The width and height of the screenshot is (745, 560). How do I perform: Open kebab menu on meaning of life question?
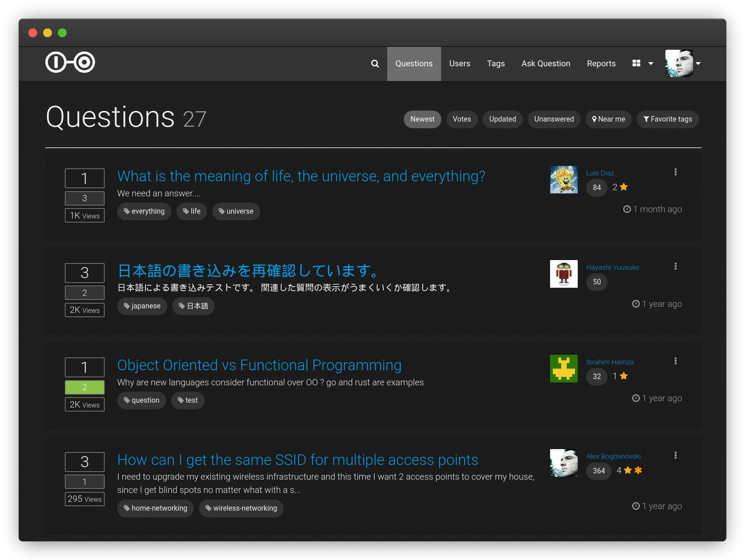click(676, 172)
